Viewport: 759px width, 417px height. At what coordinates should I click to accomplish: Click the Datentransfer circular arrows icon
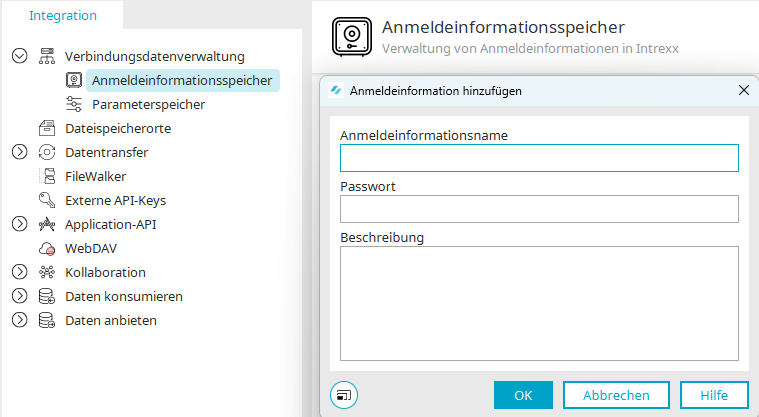point(47,152)
